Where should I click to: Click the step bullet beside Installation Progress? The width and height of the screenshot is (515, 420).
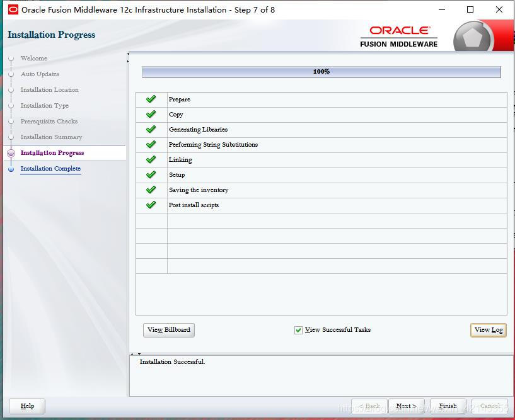(x=11, y=153)
